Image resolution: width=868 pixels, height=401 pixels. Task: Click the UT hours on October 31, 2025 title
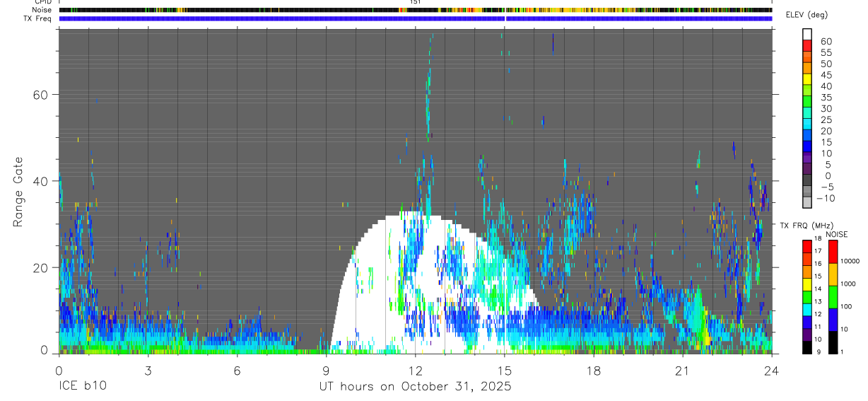(x=414, y=387)
